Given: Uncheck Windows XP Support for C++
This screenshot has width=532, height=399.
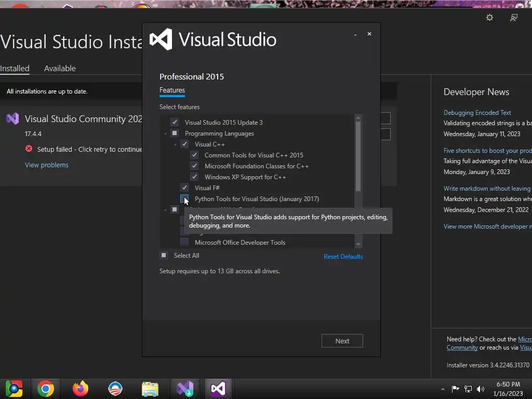Looking at the screenshot, I should click(194, 177).
